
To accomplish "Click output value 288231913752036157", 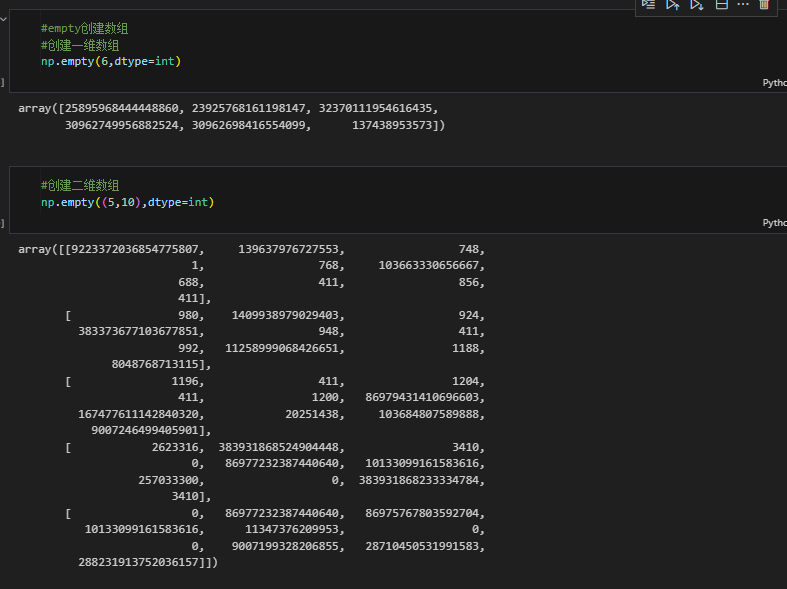I will [x=138, y=562].
